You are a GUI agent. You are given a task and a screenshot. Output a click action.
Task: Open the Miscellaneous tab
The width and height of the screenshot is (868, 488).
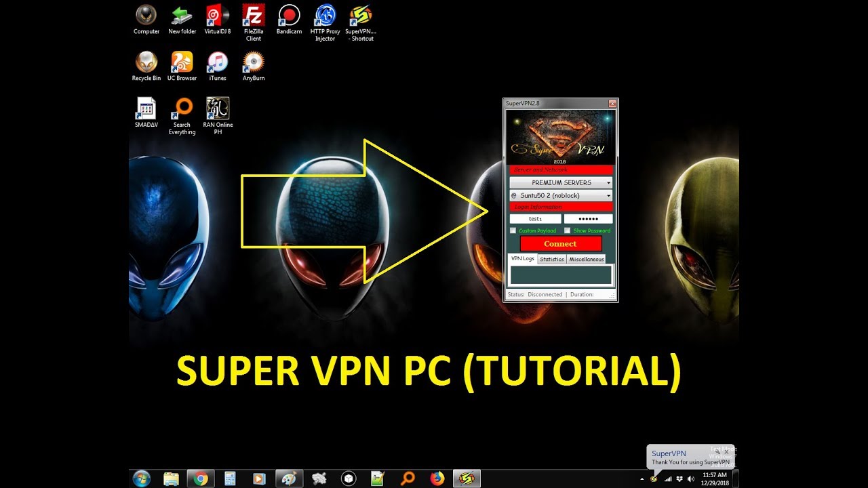(x=587, y=259)
